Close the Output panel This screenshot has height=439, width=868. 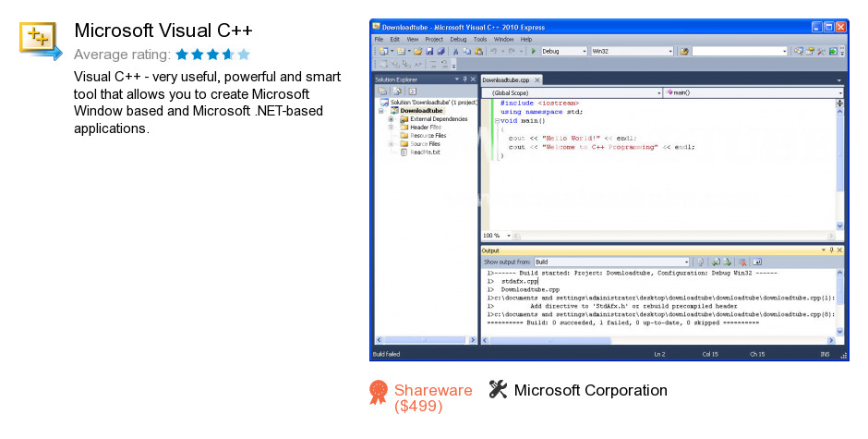pos(839,250)
